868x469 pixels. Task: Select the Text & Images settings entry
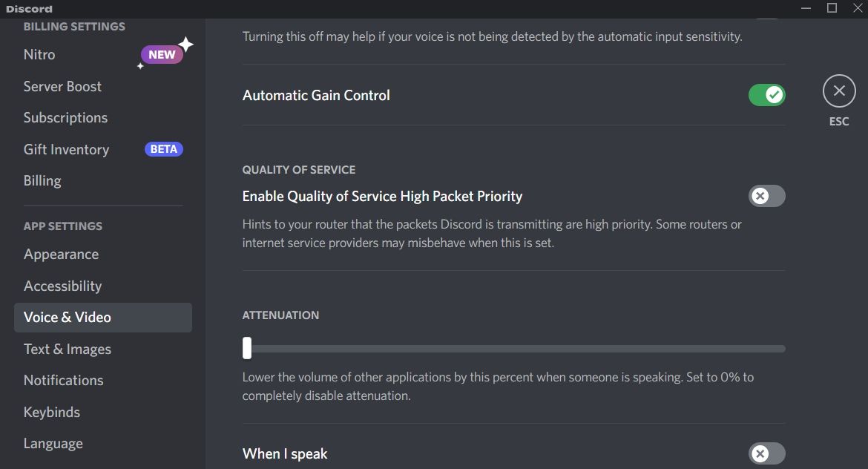(68, 349)
